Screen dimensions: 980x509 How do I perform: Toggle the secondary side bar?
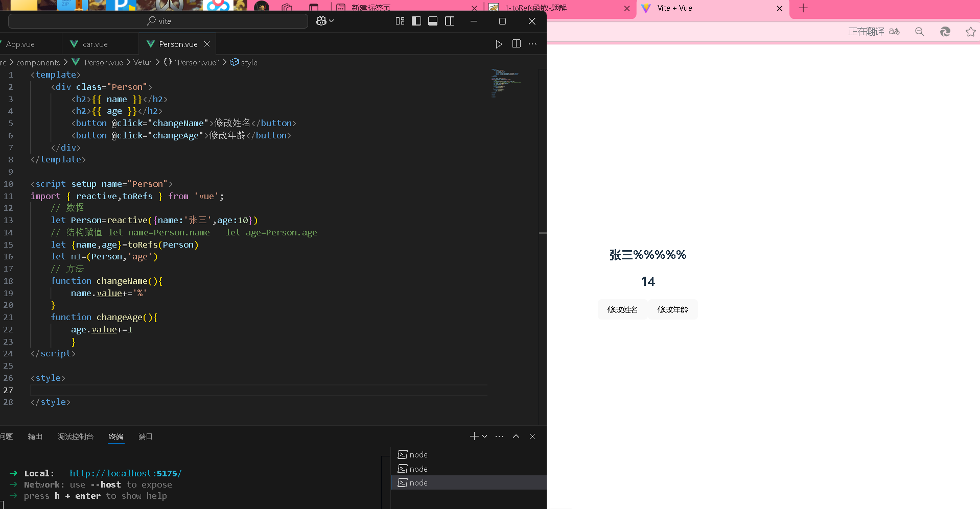point(450,21)
